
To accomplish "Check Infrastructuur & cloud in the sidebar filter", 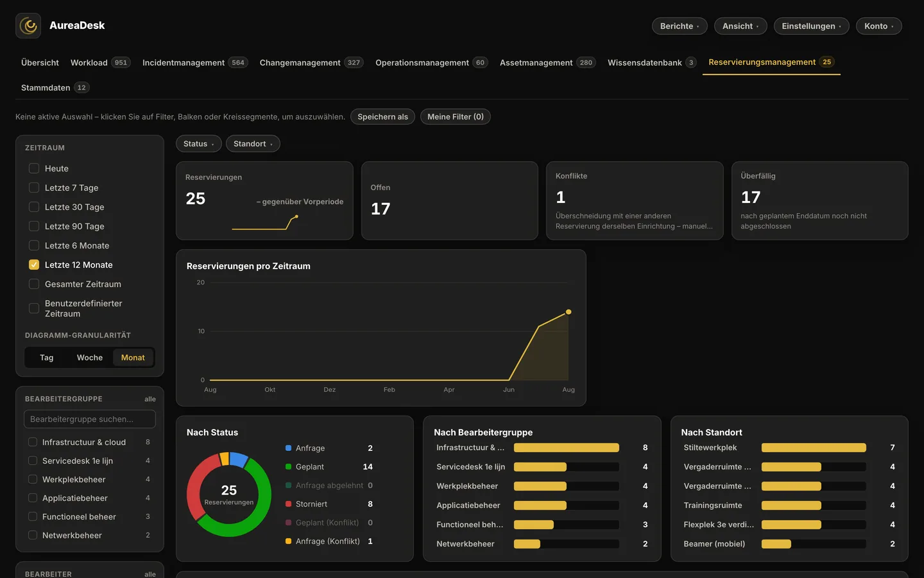I will click(33, 442).
